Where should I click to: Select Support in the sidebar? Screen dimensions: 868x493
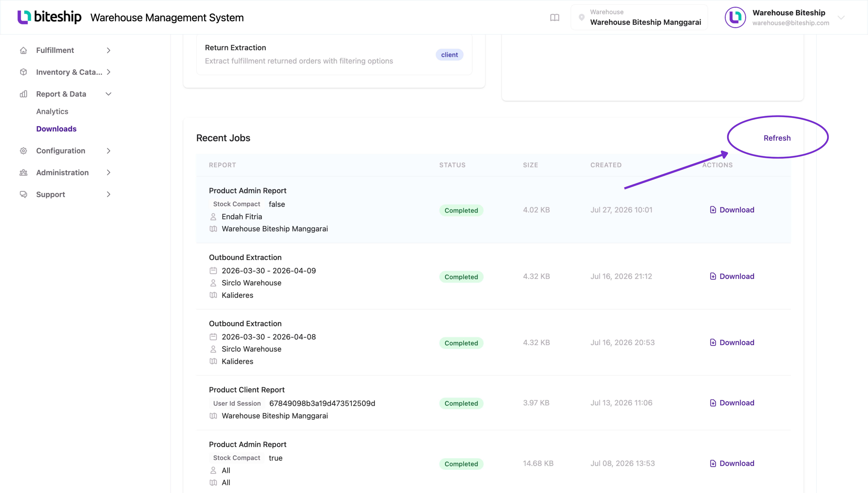(50, 194)
